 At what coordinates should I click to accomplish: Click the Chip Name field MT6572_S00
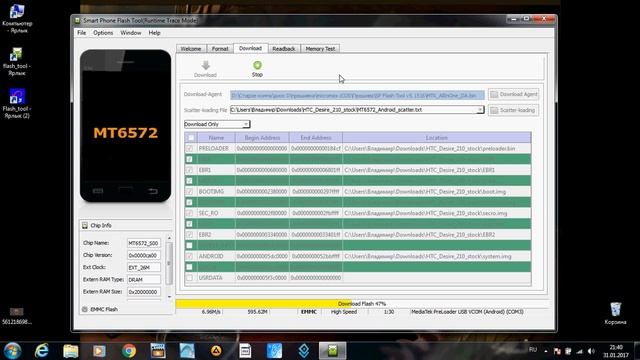pos(144,243)
